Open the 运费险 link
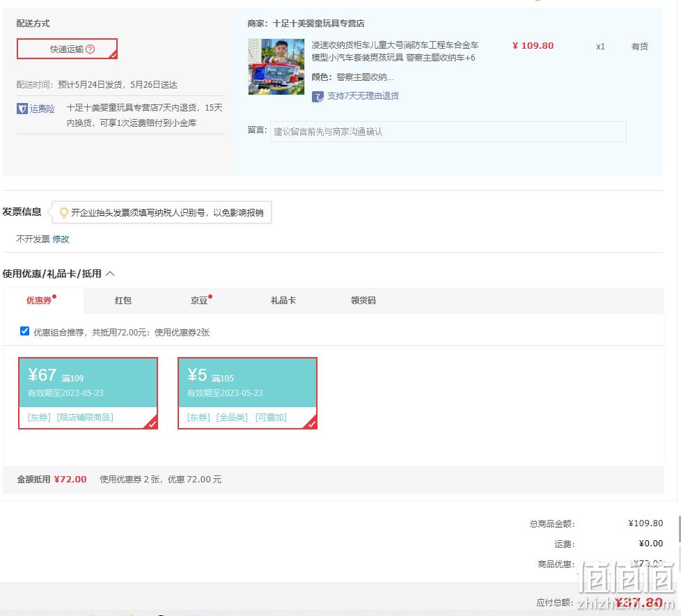This screenshot has width=681, height=616. click(42, 109)
